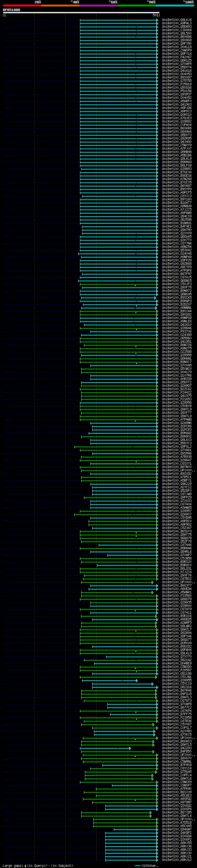This screenshot has width=197, height=868.
Task: Select hit label UniRef100_A7Q518
Action: tap(177, 822)
